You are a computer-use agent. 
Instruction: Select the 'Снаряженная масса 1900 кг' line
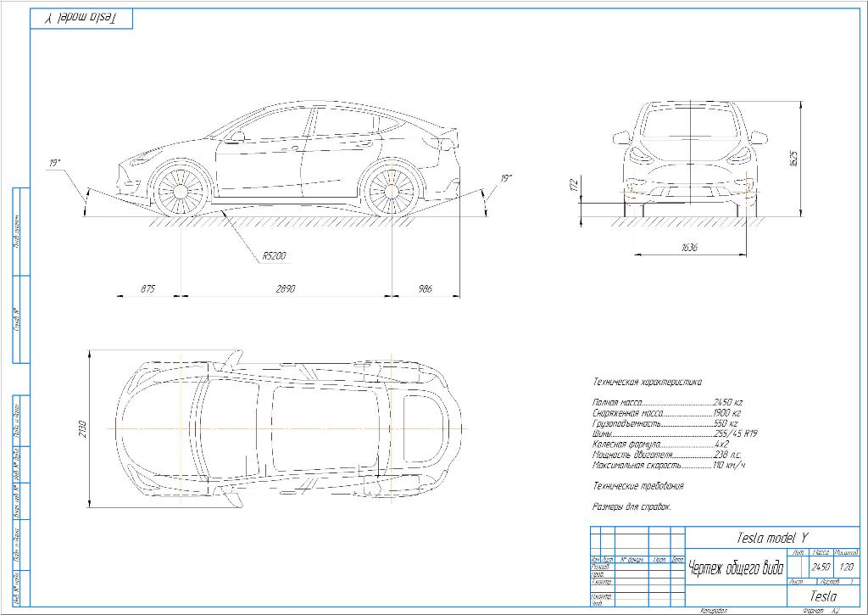pyautogui.click(x=666, y=413)
